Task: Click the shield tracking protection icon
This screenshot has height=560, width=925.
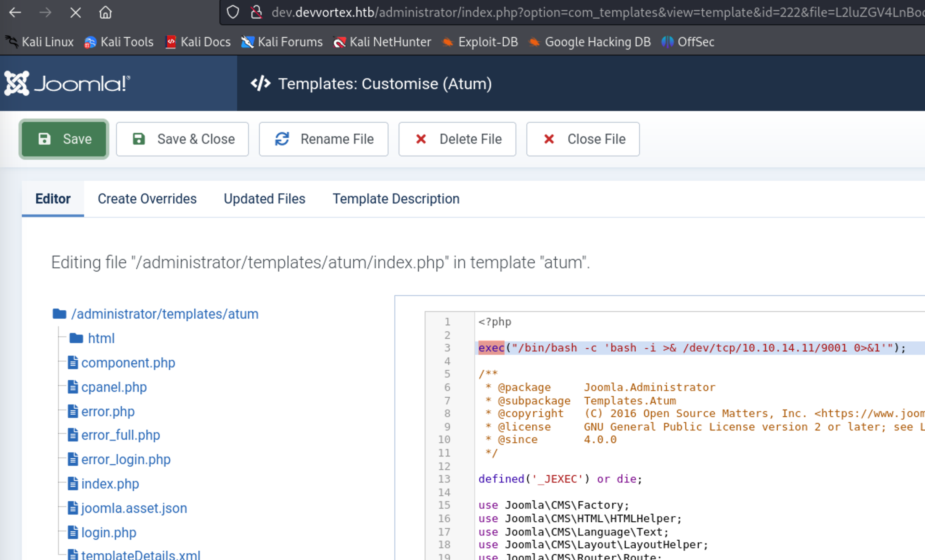Action: (x=233, y=12)
